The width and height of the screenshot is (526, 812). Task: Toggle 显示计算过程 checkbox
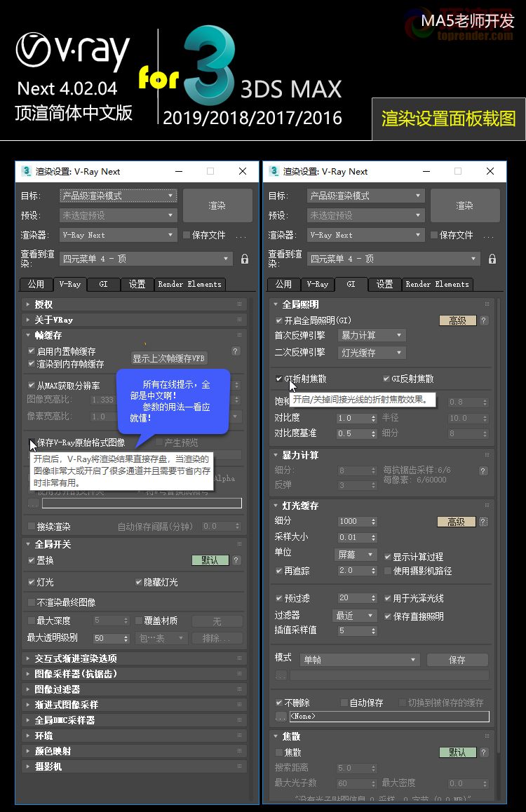pyautogui.click(x=387, y=557)
